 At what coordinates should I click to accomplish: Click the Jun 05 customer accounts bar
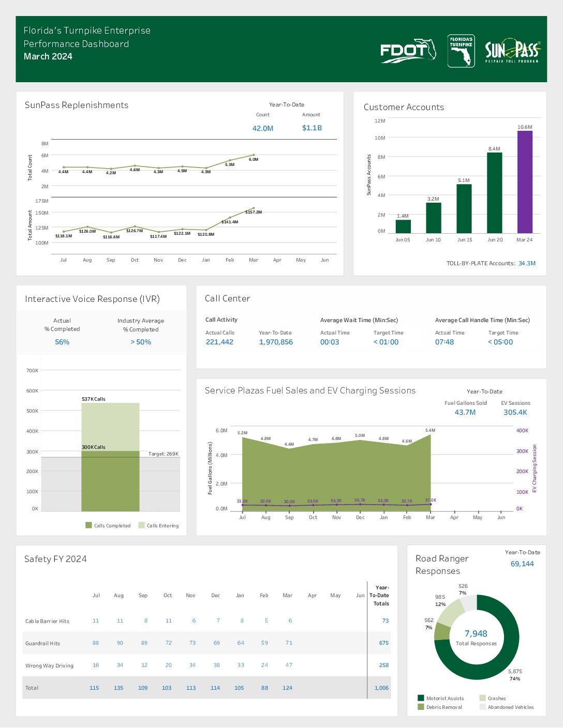coord(403,226)
